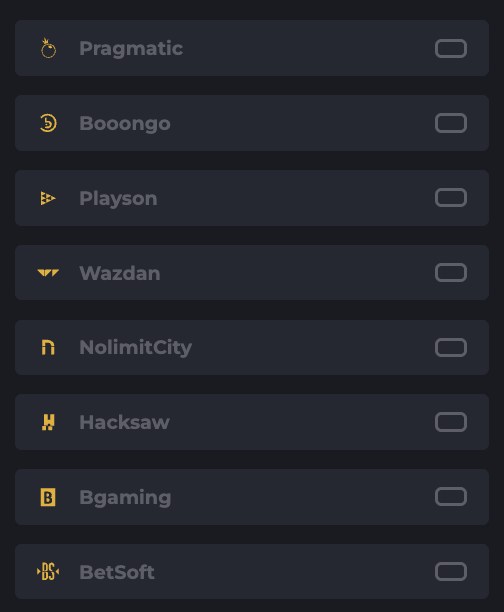Check the Wazdan provider box
Screen dimensions: 504x612
coord(451,272)
